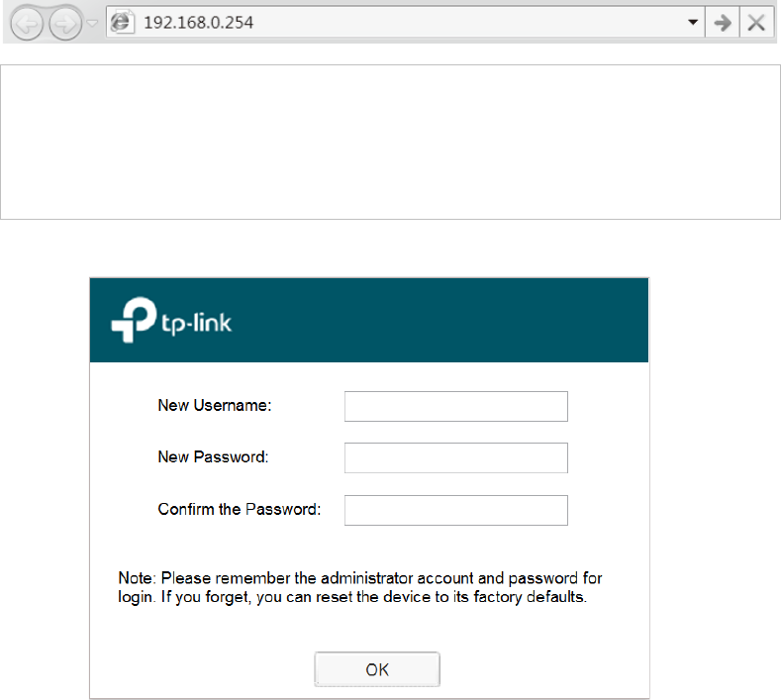
Task: Click the page icon in the address bar
Action: click(x=121, y=23)
